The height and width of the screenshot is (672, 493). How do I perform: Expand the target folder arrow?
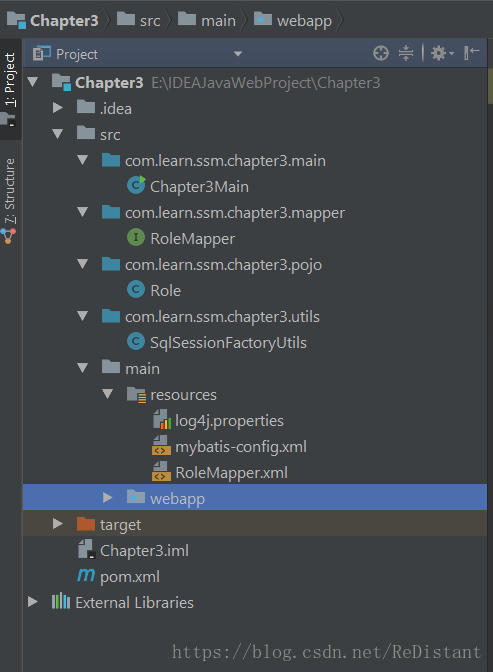(57, 523)
